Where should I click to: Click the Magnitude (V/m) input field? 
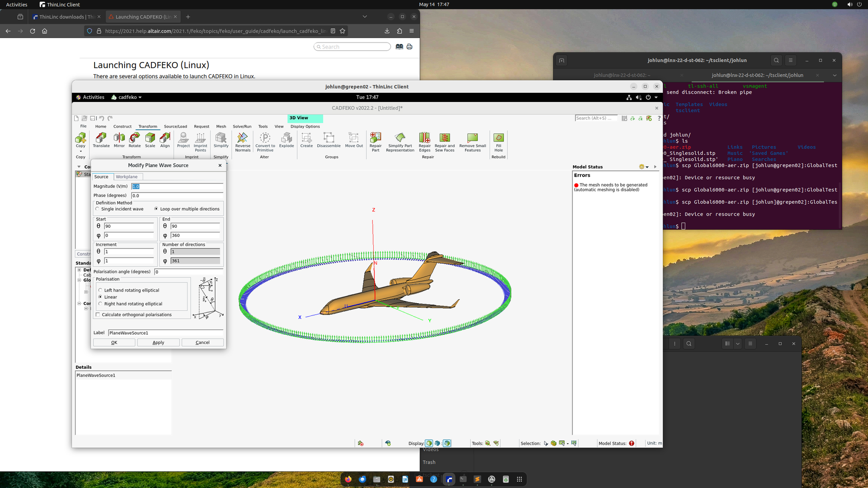(x=177, y=187)
